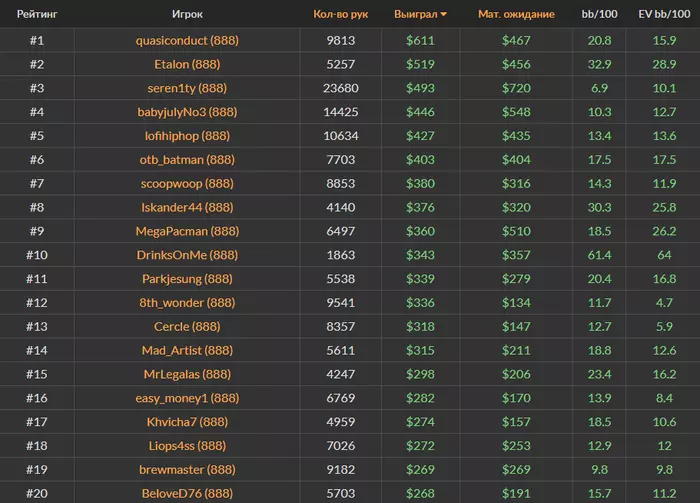Sort by bb/100 column header
This screenshot has width=700, height=503.
[600, 15]
